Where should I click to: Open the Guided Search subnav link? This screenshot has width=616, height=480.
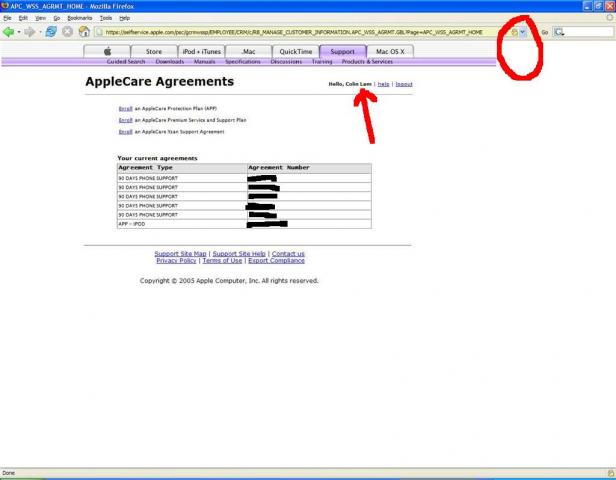[x=126, y=62]
